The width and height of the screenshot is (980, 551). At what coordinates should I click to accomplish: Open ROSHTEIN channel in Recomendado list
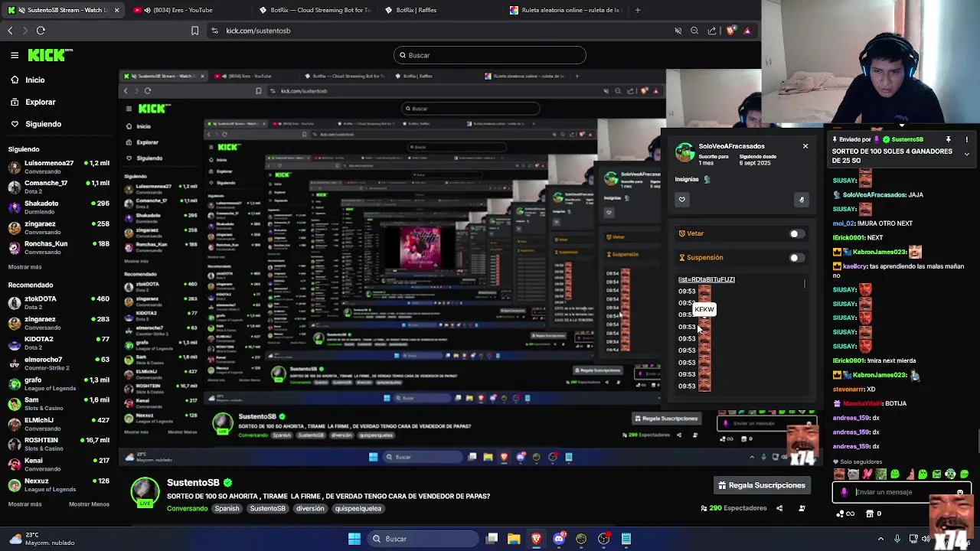59,444
